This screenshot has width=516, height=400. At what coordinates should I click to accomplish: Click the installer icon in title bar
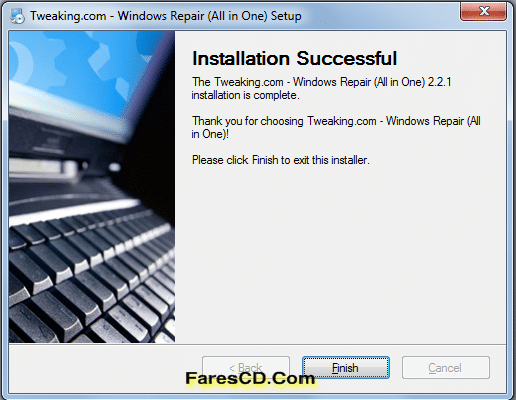point(17,16)
